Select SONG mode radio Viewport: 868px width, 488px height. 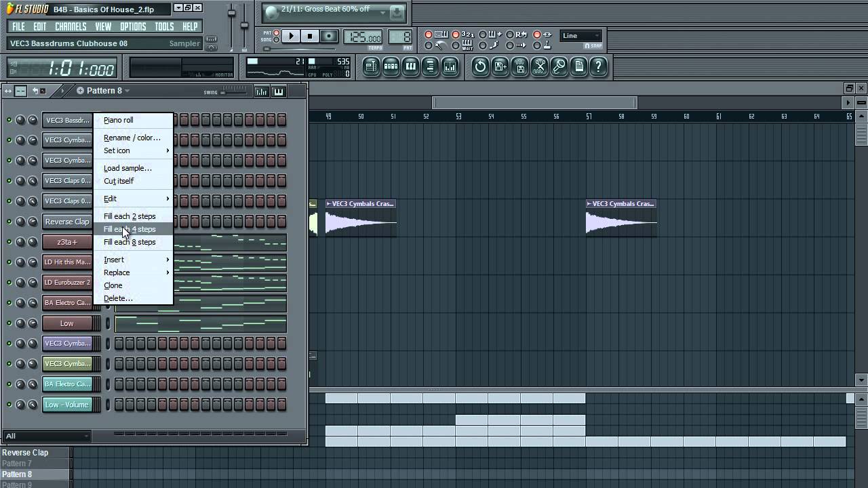277,40
